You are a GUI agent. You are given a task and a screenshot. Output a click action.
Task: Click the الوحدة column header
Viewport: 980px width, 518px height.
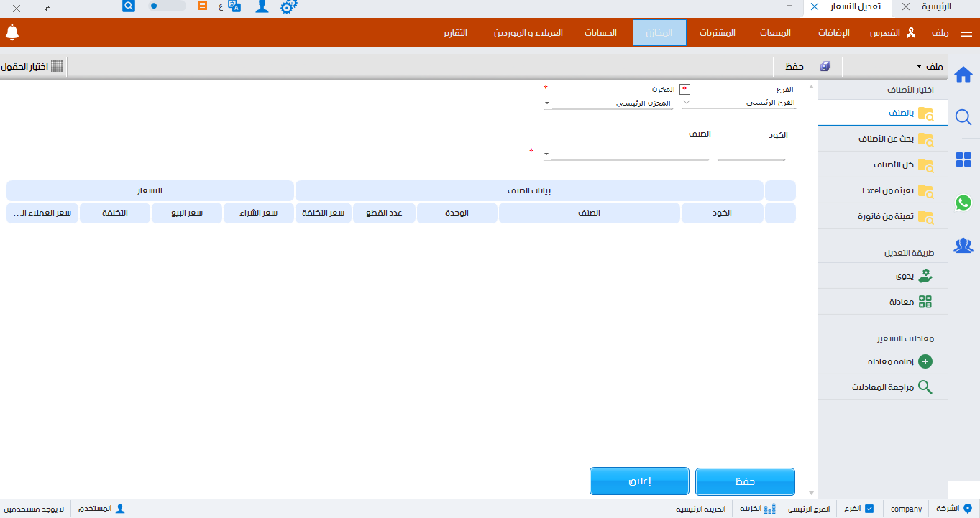(x=457, y=213)
